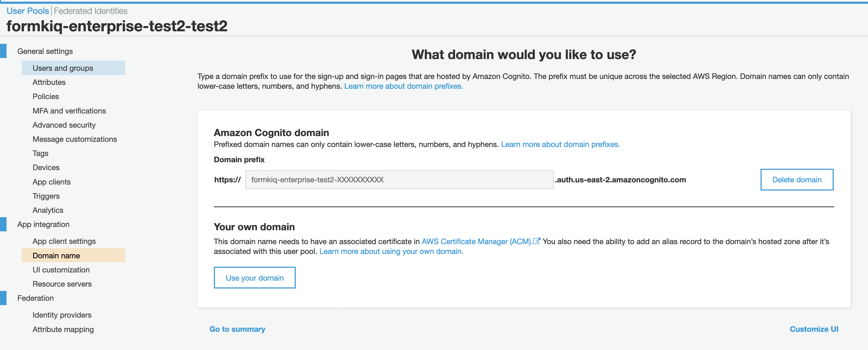
Task: Open UI customization page
Action: [x=61, y=270]
